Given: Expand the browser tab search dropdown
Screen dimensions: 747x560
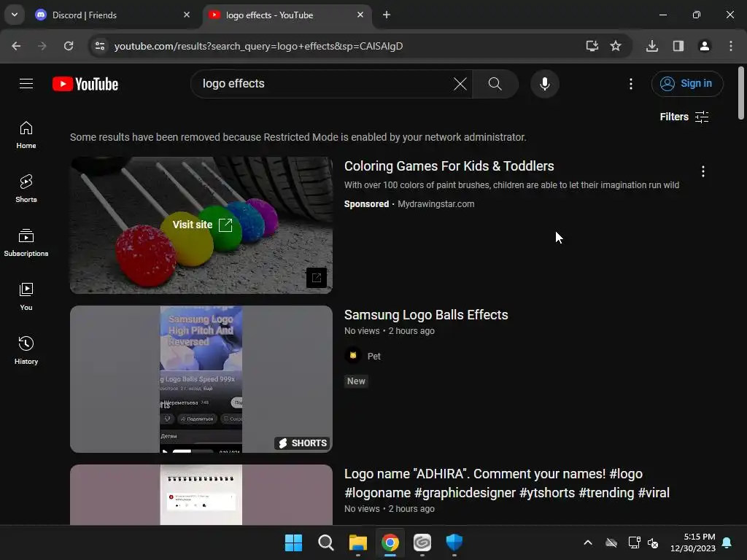Looking at the screenshot, I should 15,15.
